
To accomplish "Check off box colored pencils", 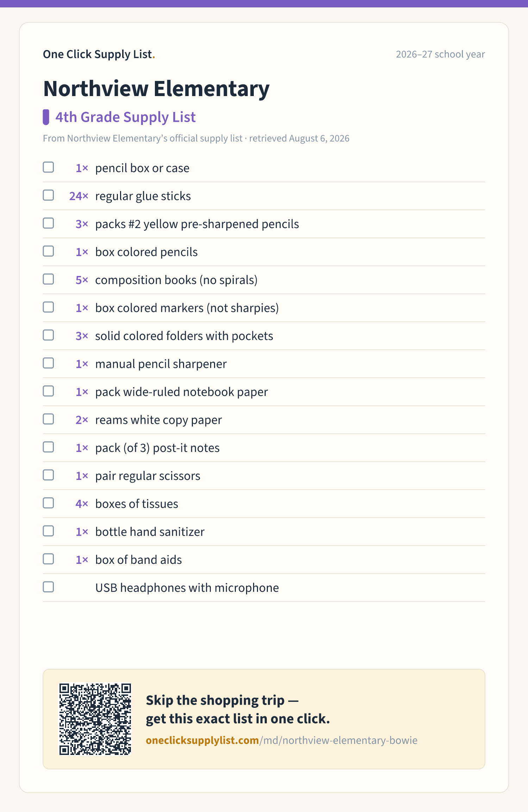I will (x=48, y=251).
